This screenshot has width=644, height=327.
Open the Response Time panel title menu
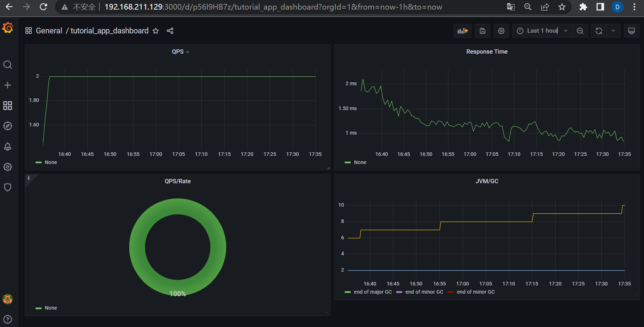(x=487, y=52)
